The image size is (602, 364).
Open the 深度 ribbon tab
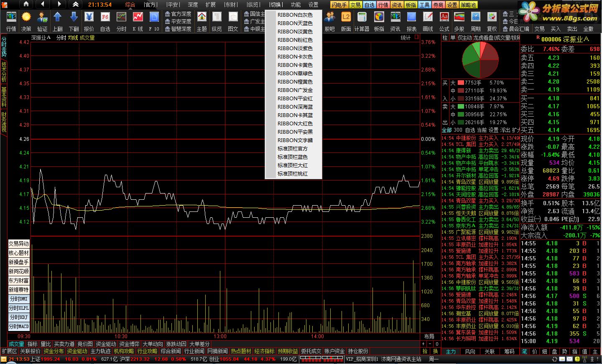[x=193, y=5]
